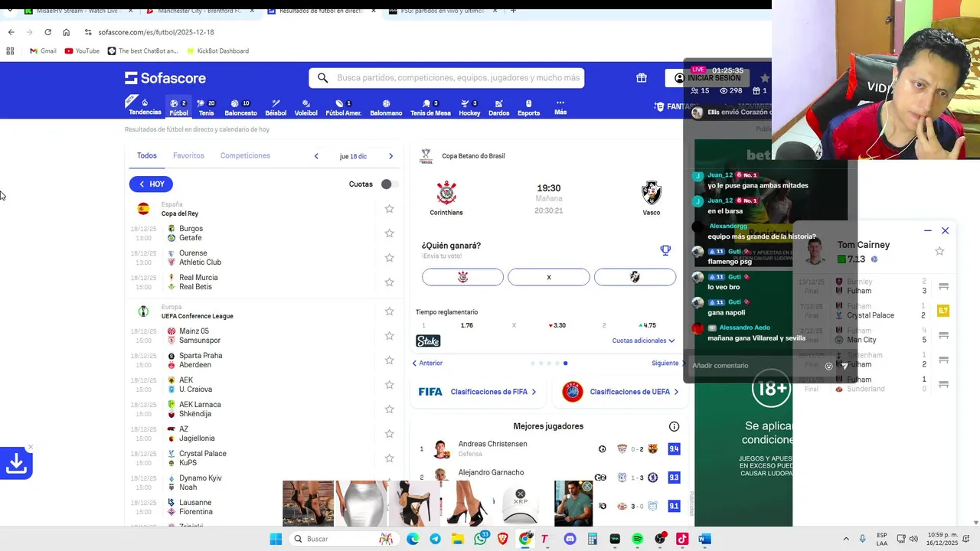This screenshot has width=980, height=551.
Task: Switch to the PSG partidos browser tab
Action: (x=442, y=11)
